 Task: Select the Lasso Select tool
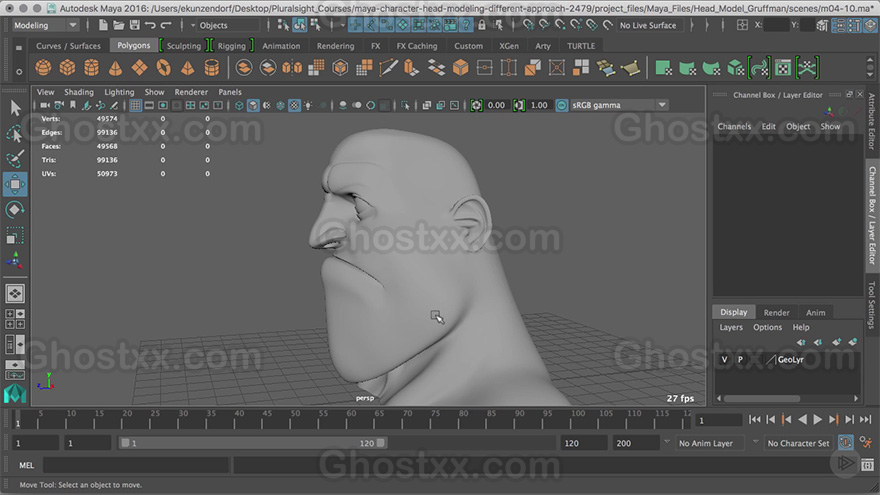click(x=15, y=134)
